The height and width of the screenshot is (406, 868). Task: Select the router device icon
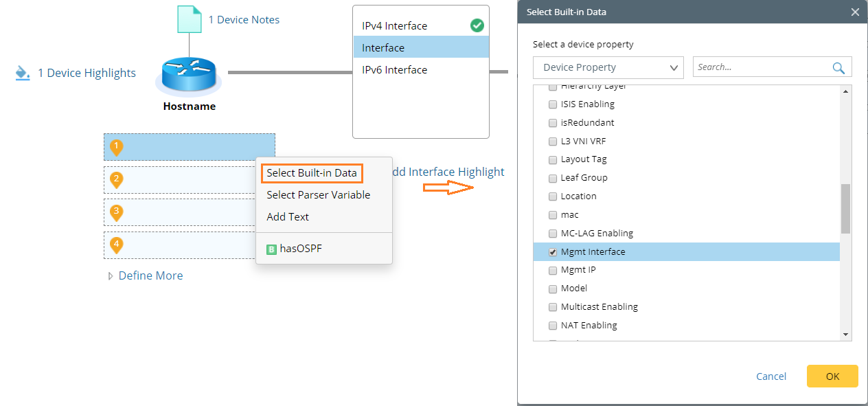point(189,74)
